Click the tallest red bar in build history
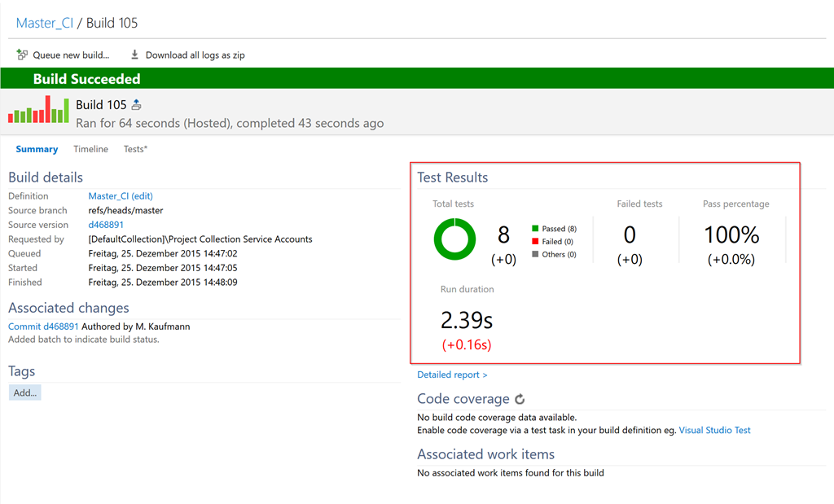The height and width of the screenshot is (504, 834). pos(48,109)
